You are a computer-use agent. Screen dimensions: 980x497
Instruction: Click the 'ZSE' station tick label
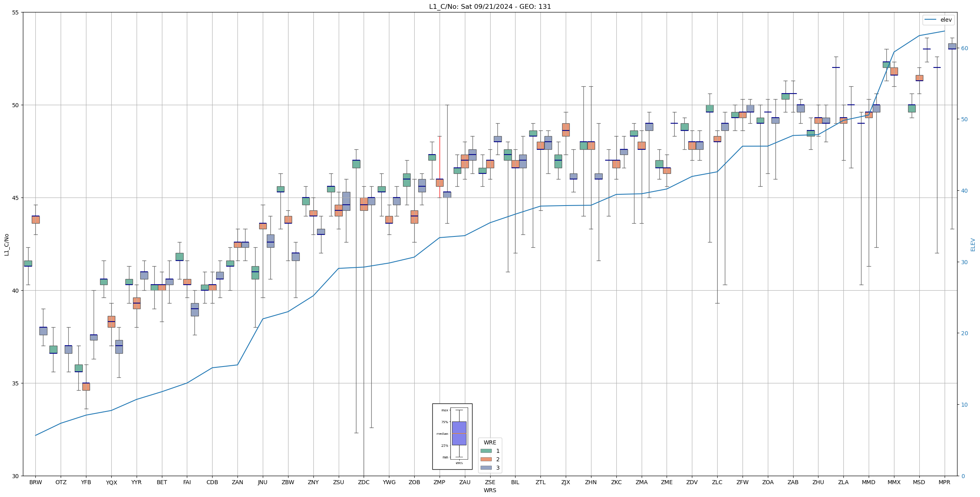tap(490, 482)
